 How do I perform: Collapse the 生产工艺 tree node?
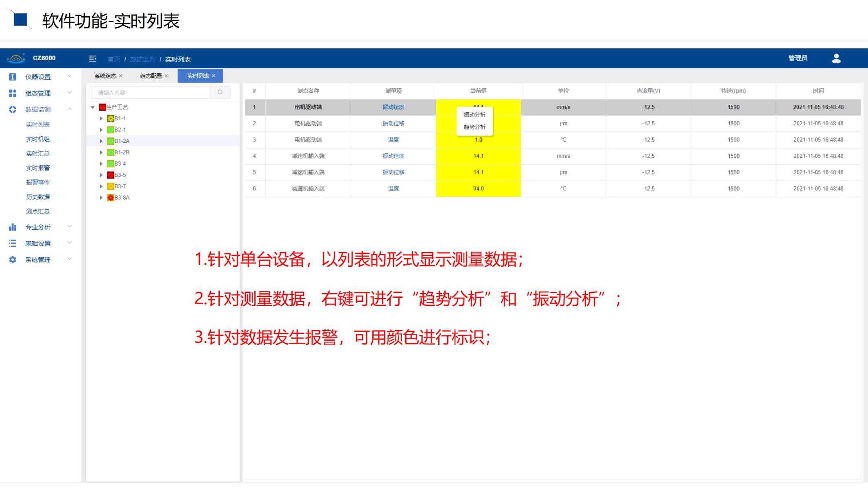point(93,107)
